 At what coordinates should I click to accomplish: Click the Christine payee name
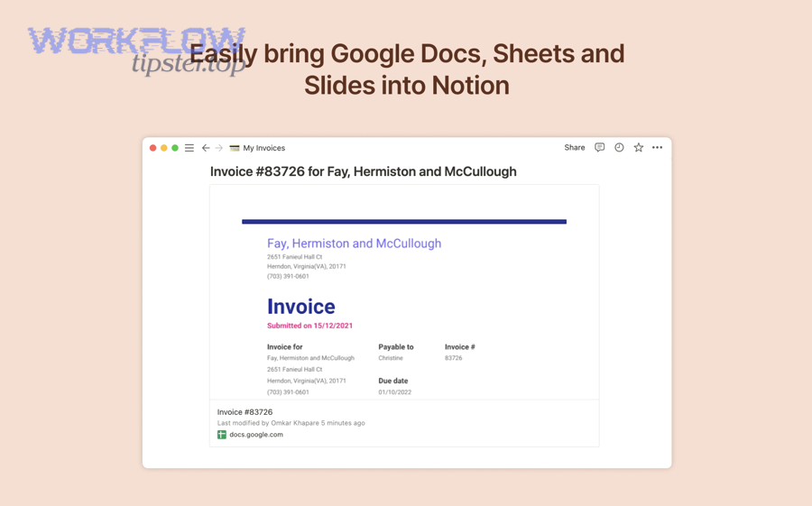[391, 358]
